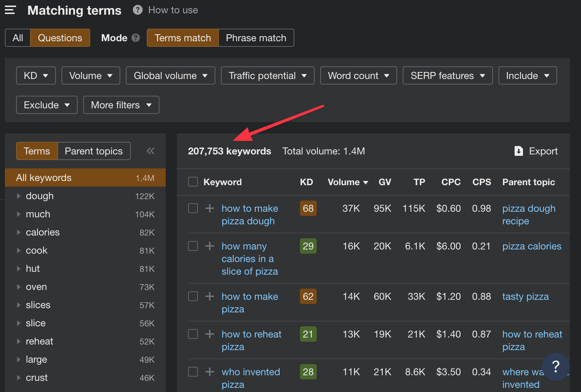
Task: Expand the 'hut' term group
Action: coord(19,269)
